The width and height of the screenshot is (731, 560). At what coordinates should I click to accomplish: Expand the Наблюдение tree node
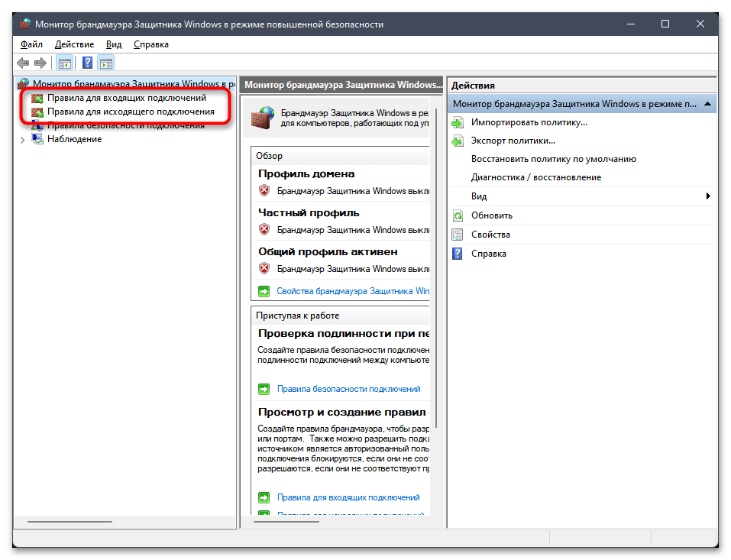click(22, 140)
